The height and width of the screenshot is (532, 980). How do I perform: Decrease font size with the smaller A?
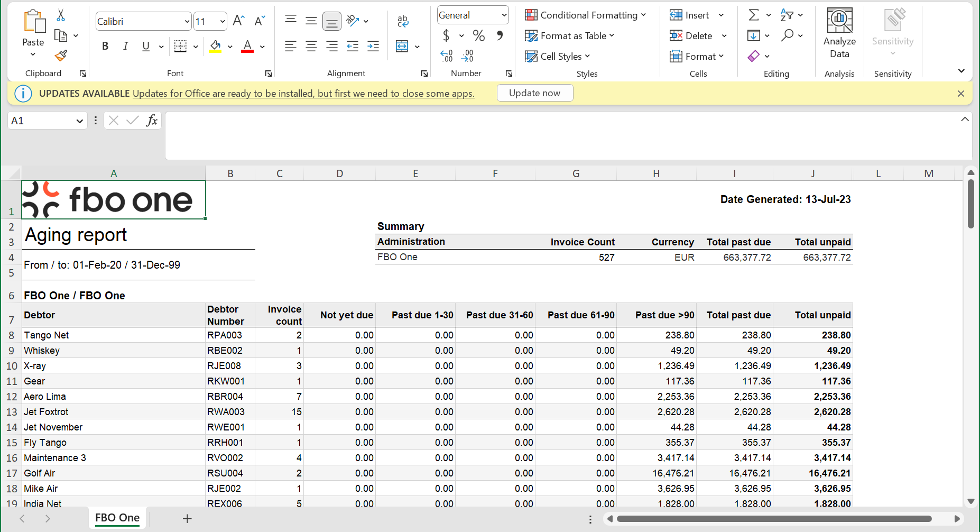point(260,21)
